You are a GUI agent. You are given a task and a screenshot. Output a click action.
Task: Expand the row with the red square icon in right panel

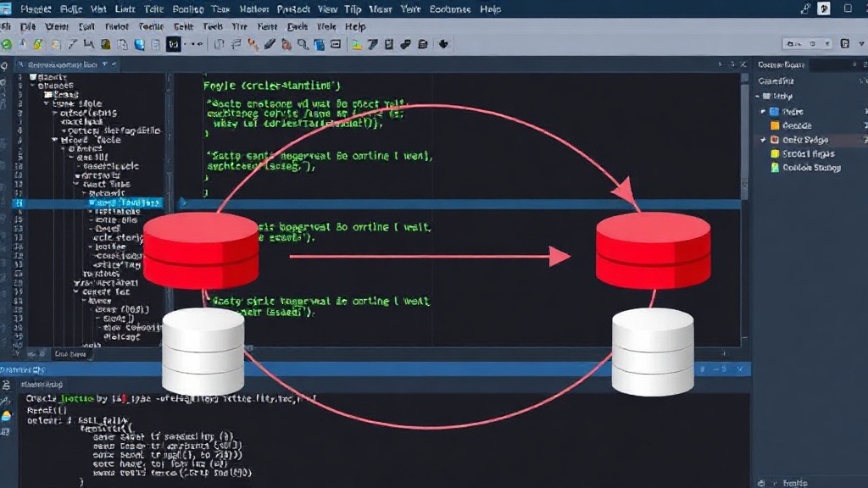[764, 140]
